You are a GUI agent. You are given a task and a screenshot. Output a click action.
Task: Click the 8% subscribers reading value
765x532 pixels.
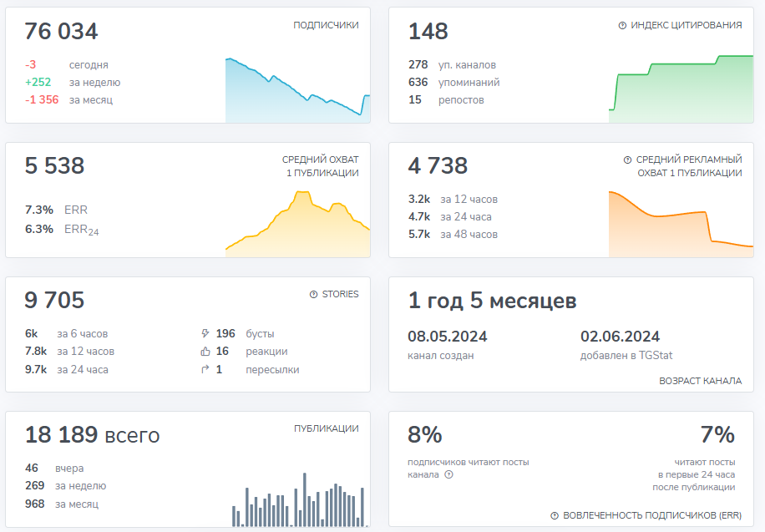pyautogui.click(x=425, y=435)
